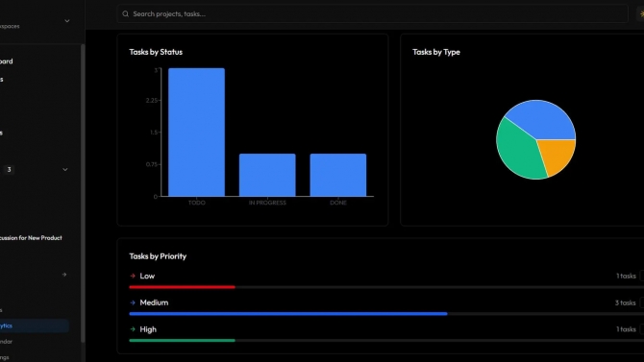Click the search magnifier icon
This screenshot has height=362, width=644.
125,14
